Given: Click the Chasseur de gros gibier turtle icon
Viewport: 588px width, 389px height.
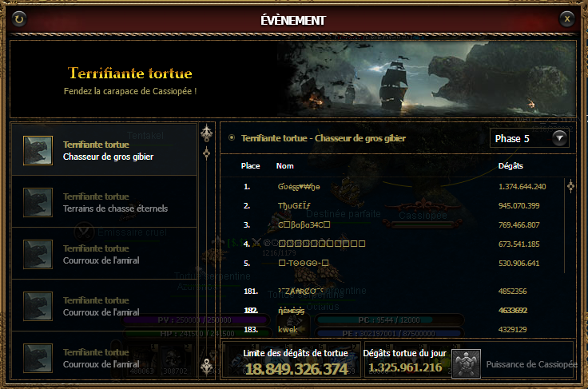Looking at the screenshot, I should point(38,150).
